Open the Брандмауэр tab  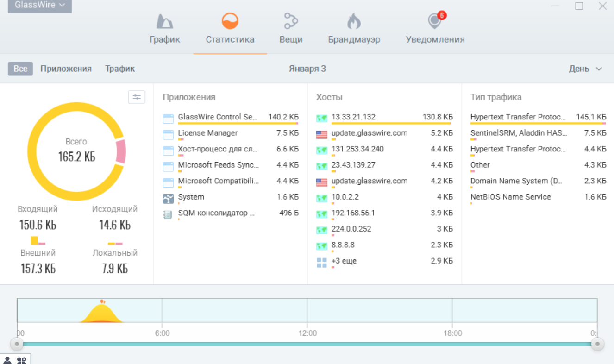354,29
